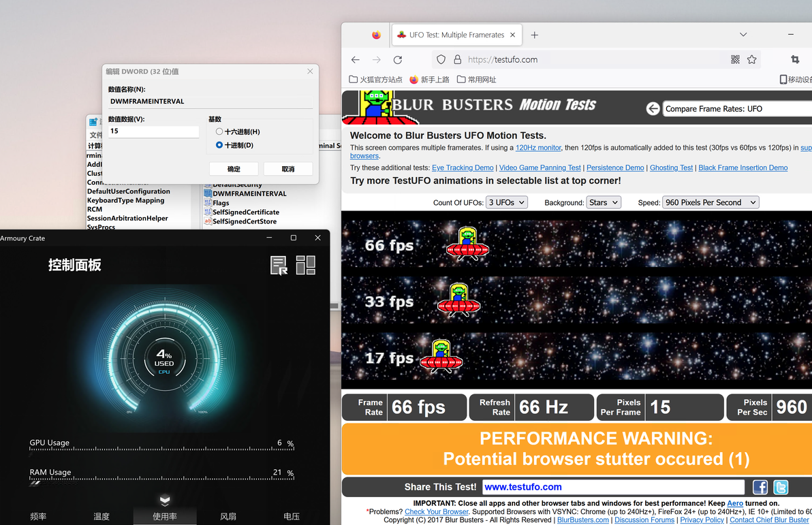Click the 数值数据 value input field

pos(153,131)
